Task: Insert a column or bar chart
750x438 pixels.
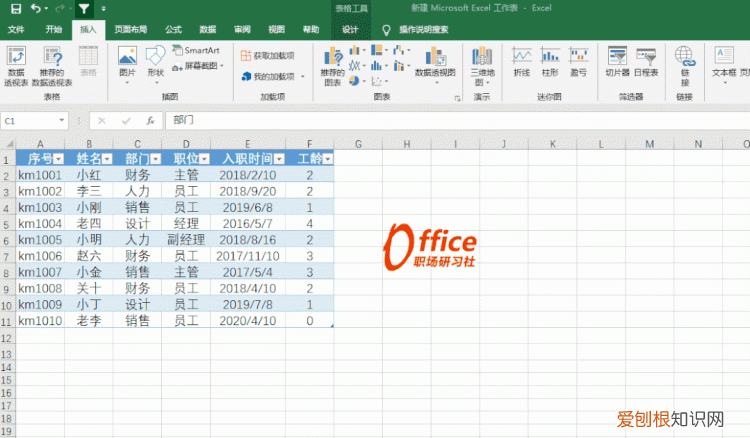Action: tap(357, 50)
